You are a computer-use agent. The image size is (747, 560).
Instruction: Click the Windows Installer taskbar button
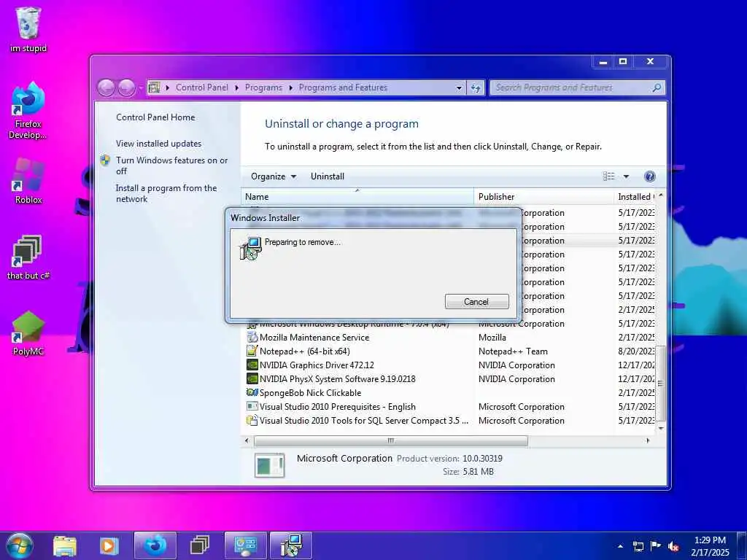[290, 545]
